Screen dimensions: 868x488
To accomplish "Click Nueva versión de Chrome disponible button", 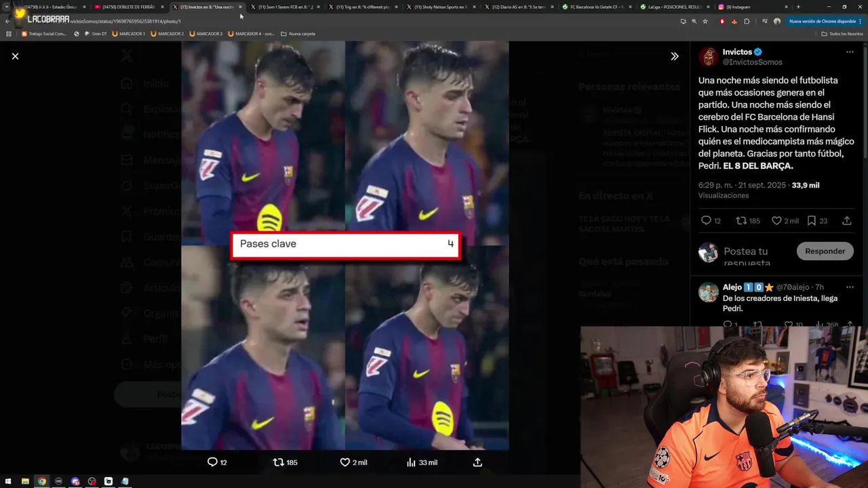I will coord(825,21).
